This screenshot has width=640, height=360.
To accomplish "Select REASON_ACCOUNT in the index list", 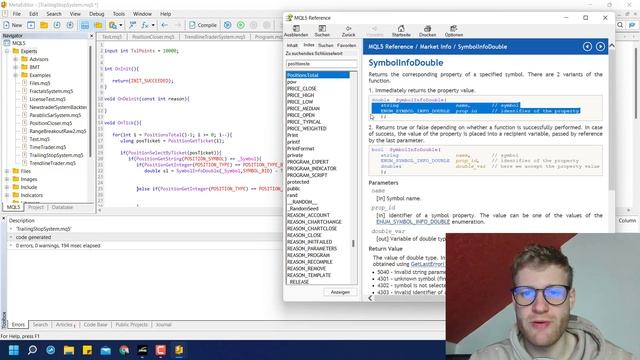I will (x=308, y=215).
